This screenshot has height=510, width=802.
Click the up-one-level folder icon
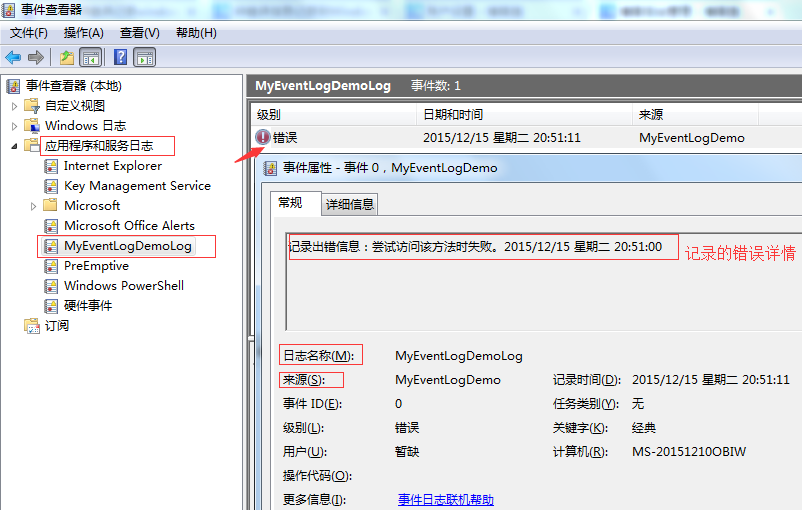[x=66, y=57]
